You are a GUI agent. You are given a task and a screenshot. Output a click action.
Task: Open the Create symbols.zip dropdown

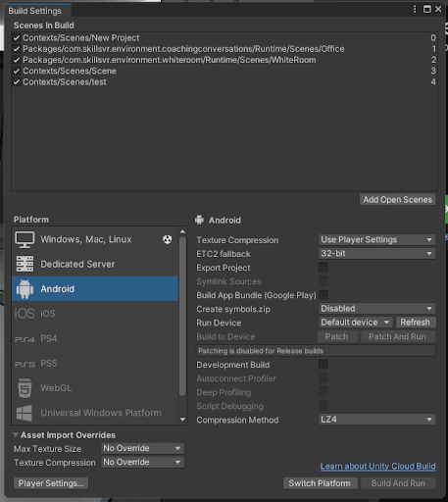tap(377, 309)
